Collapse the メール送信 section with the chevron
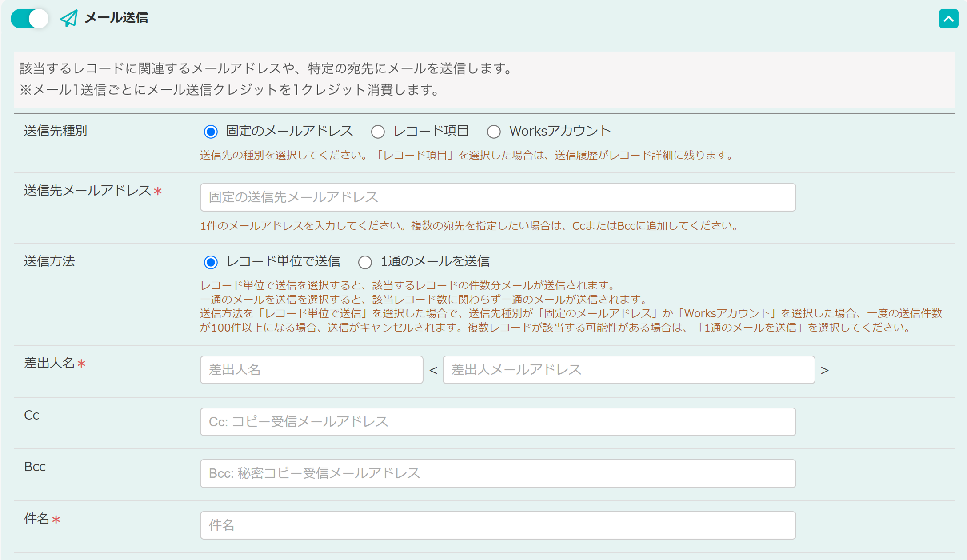Screen dimensions: 967x560 (x=948, y=19)
